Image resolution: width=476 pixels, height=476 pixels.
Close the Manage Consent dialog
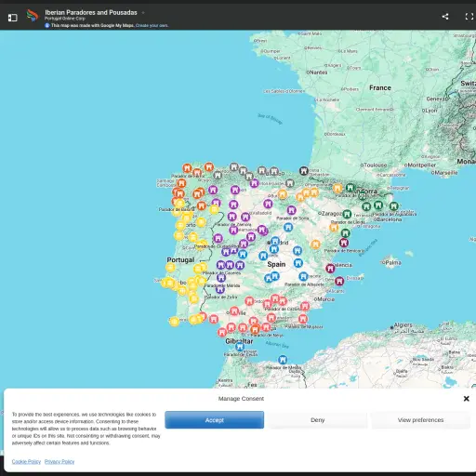[467, 399]
